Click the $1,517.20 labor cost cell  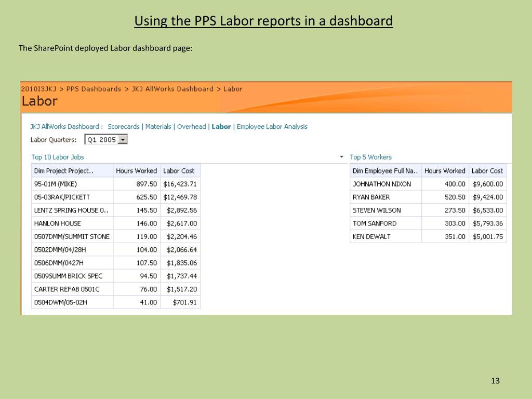click(x=180, y=289)
